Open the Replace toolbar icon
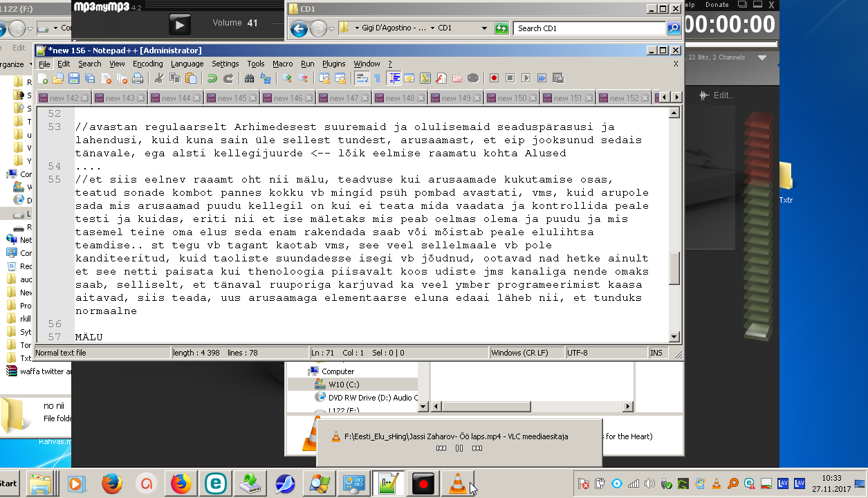The image size is (868, 498). click(x=265, y=78)
